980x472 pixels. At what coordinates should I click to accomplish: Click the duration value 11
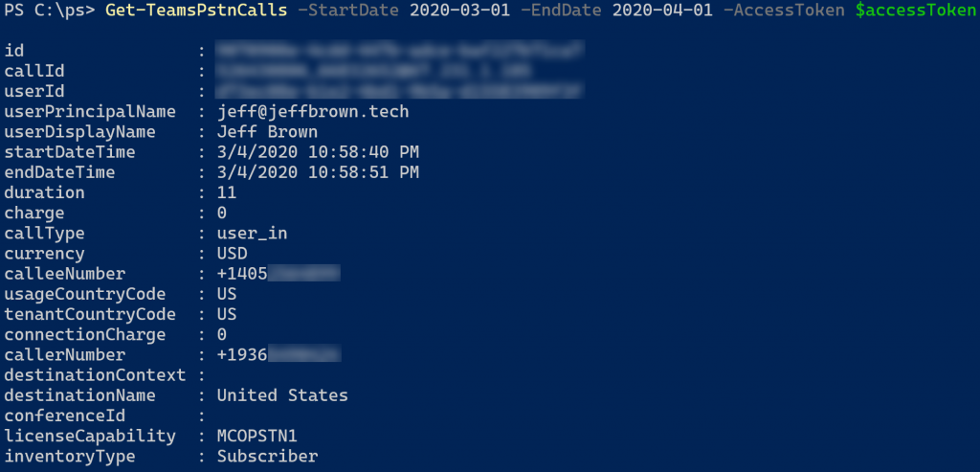coord(227,193)
